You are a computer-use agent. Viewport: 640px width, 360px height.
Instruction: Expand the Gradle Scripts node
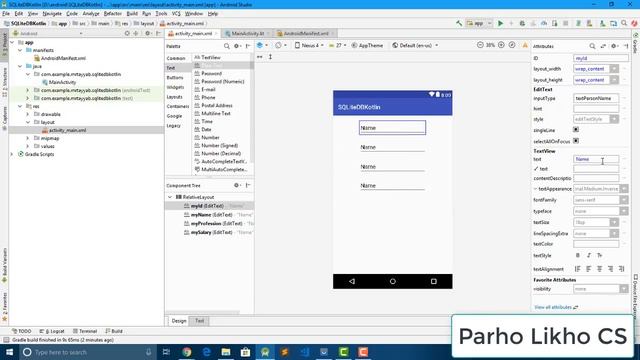click(12, 154)
